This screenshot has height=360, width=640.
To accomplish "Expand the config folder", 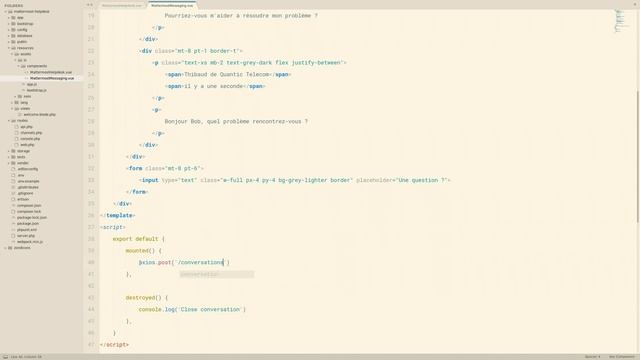I will pyautogui.click(x=9, y=30).
